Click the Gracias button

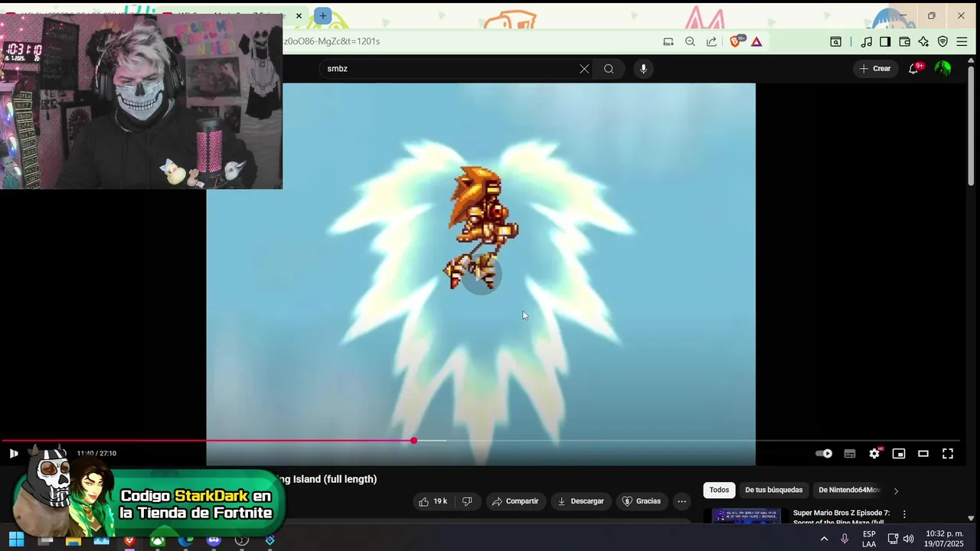(642, 501)
